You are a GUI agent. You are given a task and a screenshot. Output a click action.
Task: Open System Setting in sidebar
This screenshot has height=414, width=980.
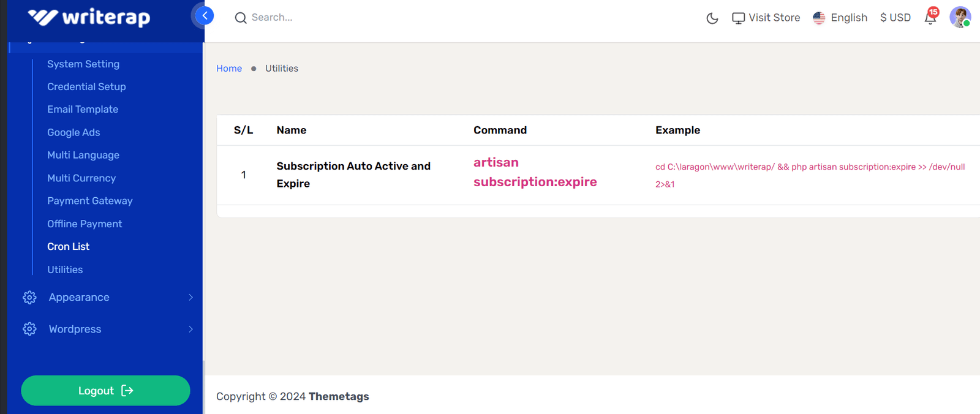[x=83, y=64]
